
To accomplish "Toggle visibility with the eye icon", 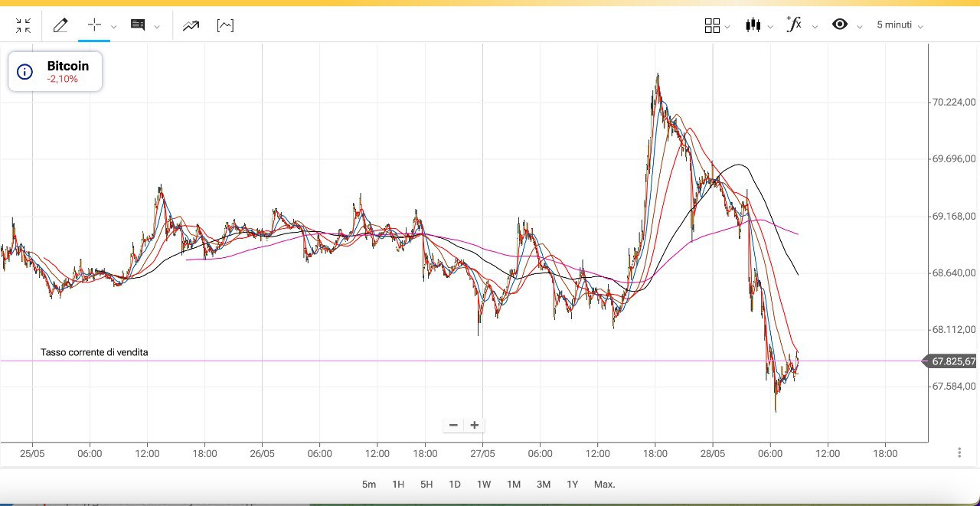I will tap(840, 24).
